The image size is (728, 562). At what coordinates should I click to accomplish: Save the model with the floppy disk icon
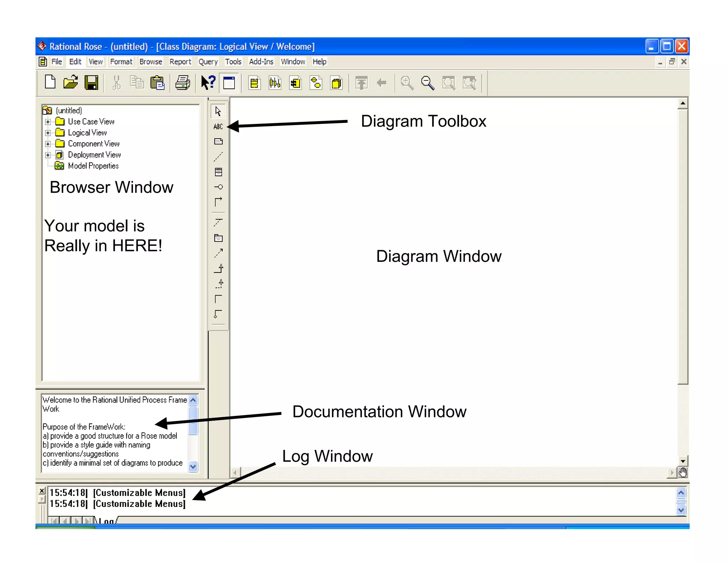coord(91,83)
